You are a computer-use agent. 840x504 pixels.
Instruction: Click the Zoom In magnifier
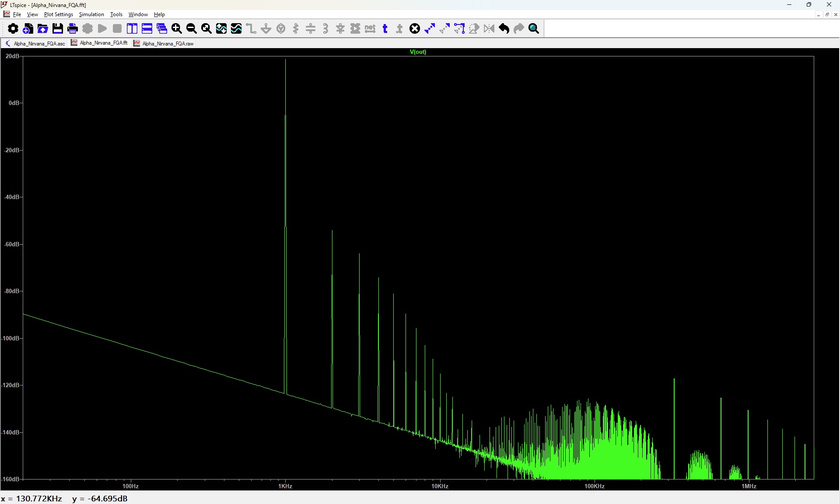pos(177,29)
